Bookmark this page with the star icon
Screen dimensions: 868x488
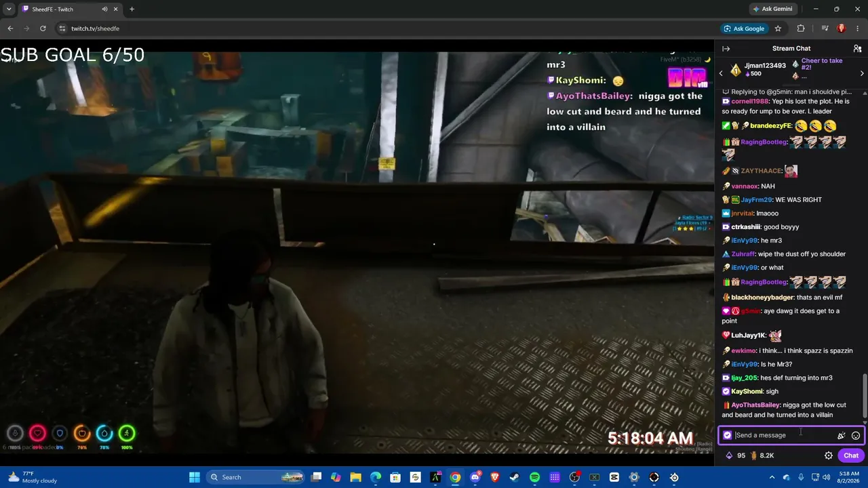[778, 28]
